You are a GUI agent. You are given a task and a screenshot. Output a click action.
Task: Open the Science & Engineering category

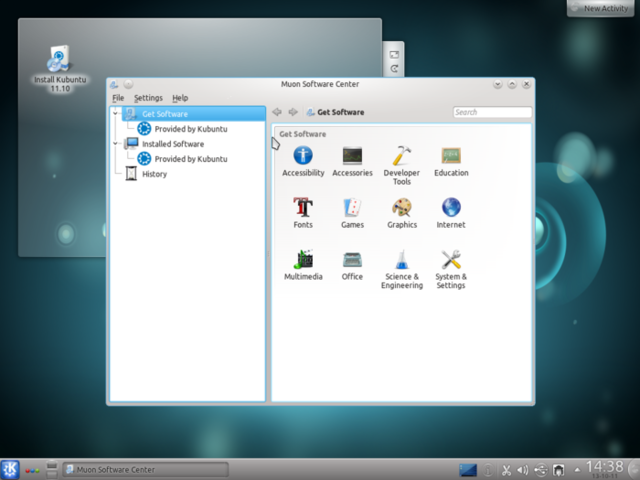coord(402,269)
